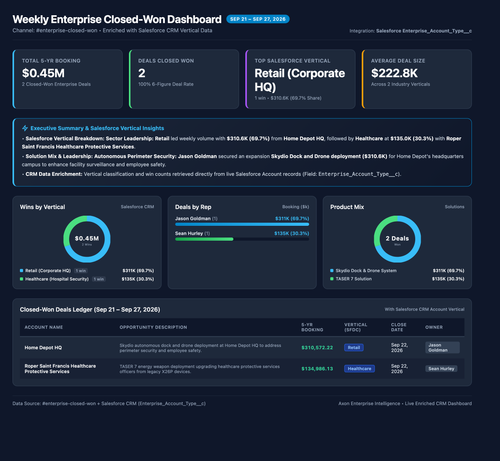
Task: Click the Jason Goldman (1) label in Deals by Rep
Action: [196, 219]
